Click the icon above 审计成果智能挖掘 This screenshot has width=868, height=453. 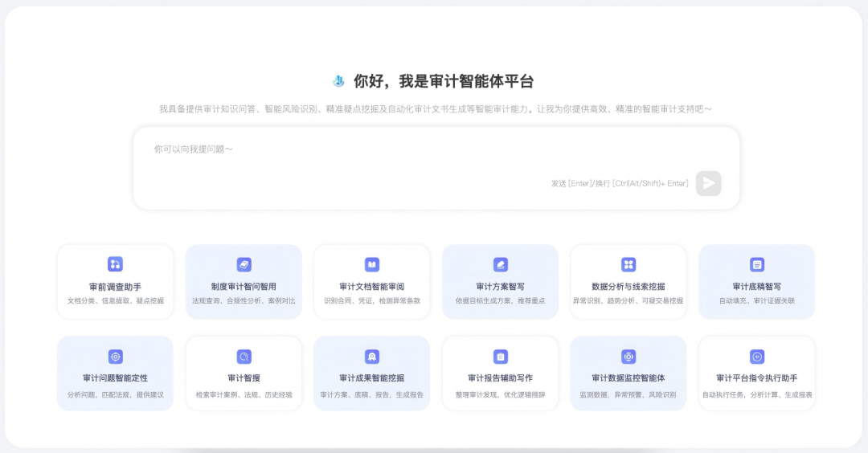(x=372, y=357)
